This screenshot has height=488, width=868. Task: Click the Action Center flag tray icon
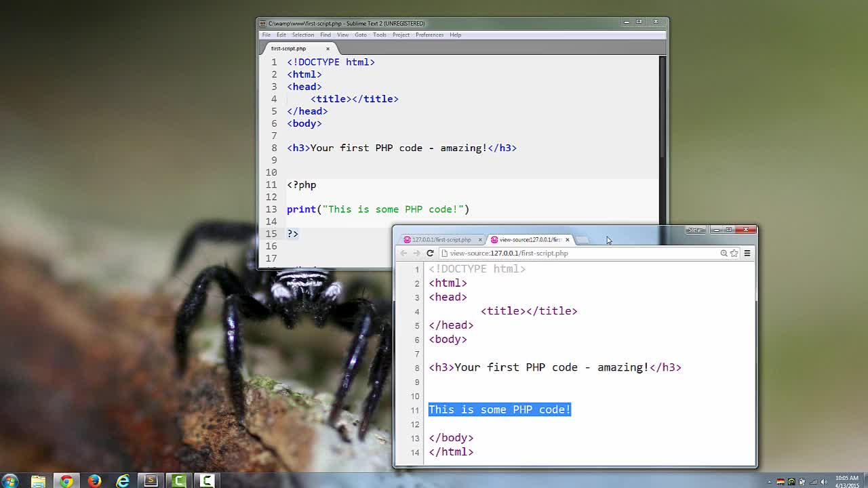click(803, 482)
